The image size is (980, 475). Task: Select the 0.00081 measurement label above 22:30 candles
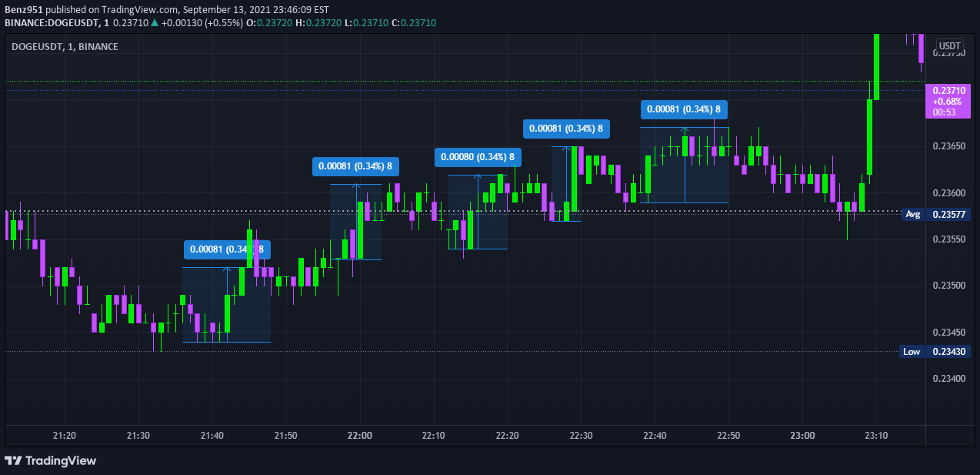click(566, 129)
